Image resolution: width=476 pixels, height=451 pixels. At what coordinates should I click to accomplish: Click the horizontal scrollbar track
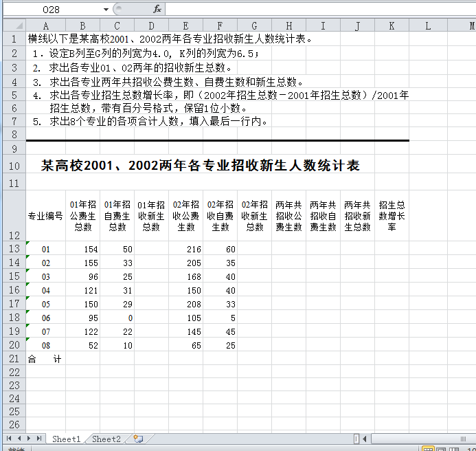coord(423,439)
